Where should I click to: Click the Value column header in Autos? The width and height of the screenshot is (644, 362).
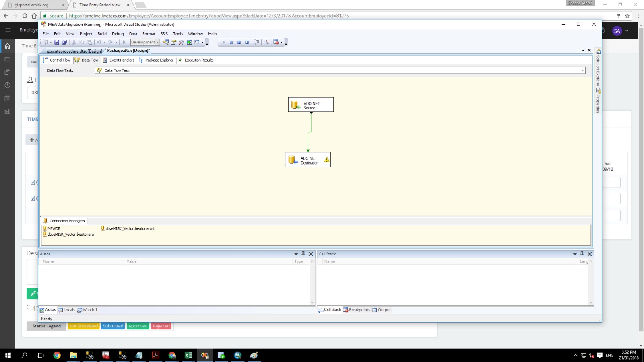[x=208, y=261]
